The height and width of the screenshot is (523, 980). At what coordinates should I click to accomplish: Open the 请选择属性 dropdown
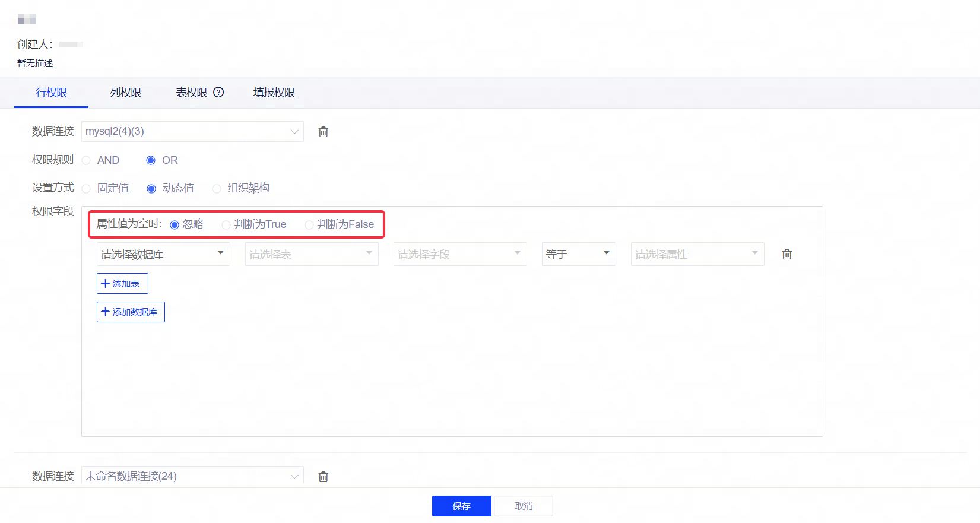coord(697,254)
